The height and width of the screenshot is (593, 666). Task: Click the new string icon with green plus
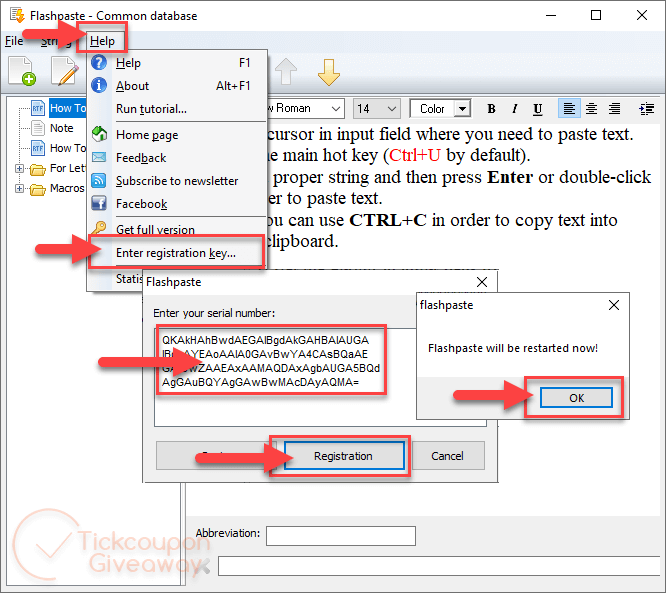click(22, 71)
